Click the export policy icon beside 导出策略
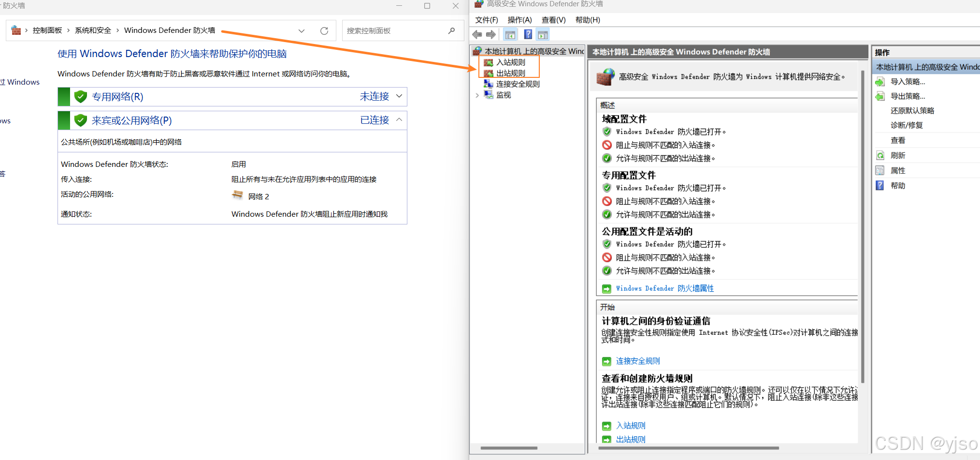This screenshot has width=980, height=460. pos(880,96)
